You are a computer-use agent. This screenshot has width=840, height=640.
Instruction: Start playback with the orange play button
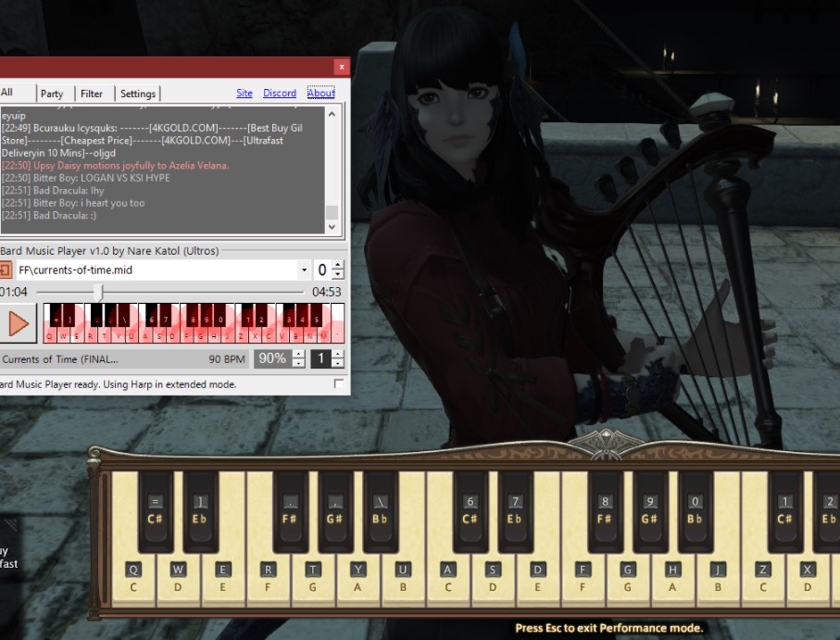click(x=19, y=323)
